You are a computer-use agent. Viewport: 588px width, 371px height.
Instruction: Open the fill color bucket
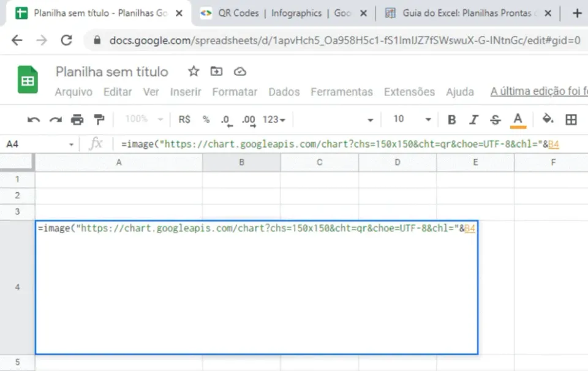point(548,119)
